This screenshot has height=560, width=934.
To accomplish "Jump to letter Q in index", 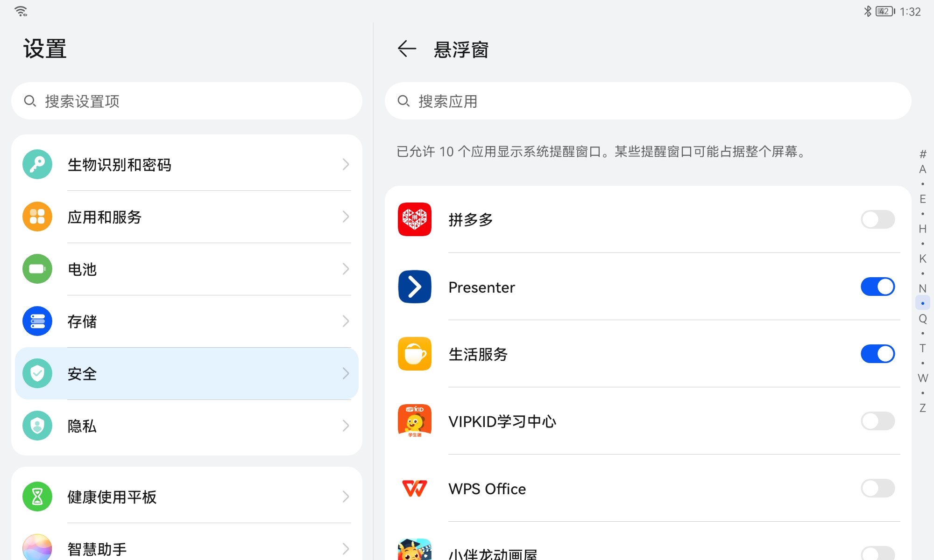I will [923, 318].
